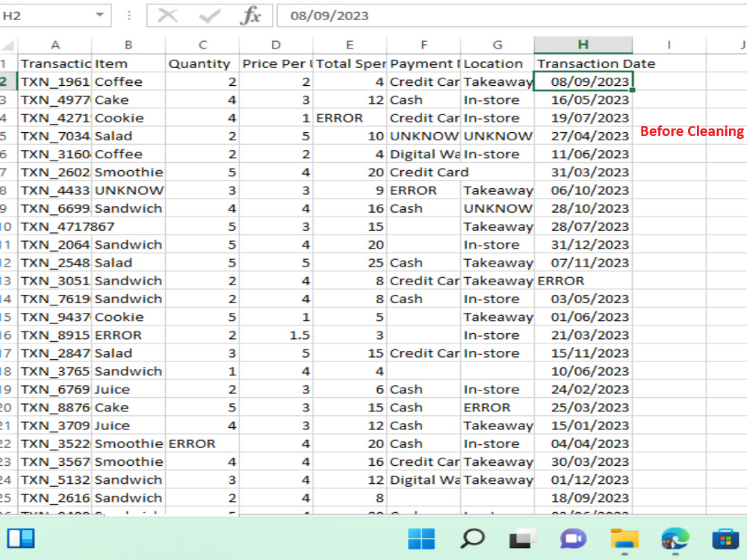Click ERROR date cell in row 13
The width and height of the screenshot is (747, 560).
583,281
